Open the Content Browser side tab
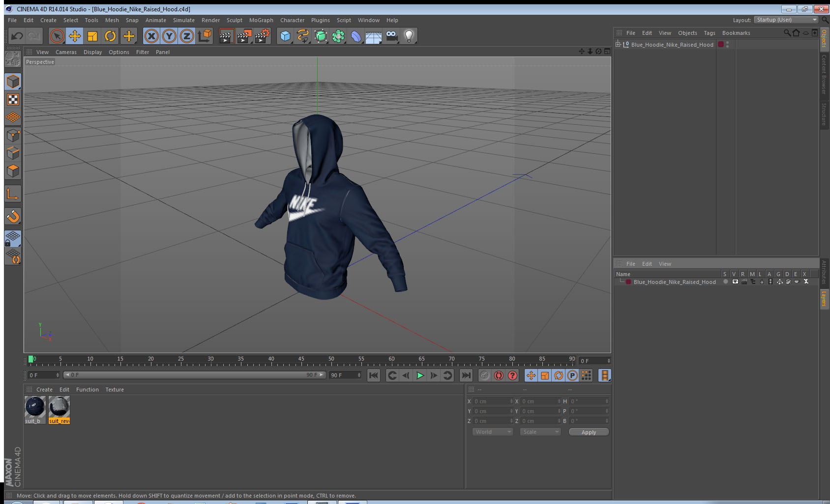 824,74
